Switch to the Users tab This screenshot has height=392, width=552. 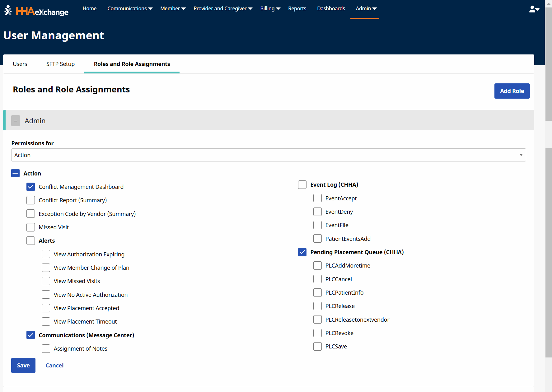pyautogui.click(x=20, y=64)
